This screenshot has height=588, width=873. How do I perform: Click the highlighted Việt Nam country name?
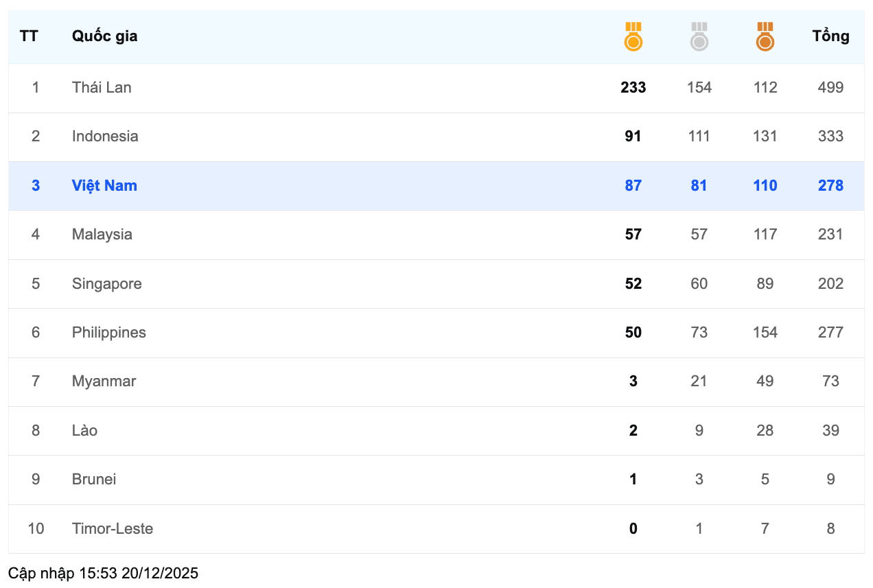pyautogui.click(x=104, y=185)
